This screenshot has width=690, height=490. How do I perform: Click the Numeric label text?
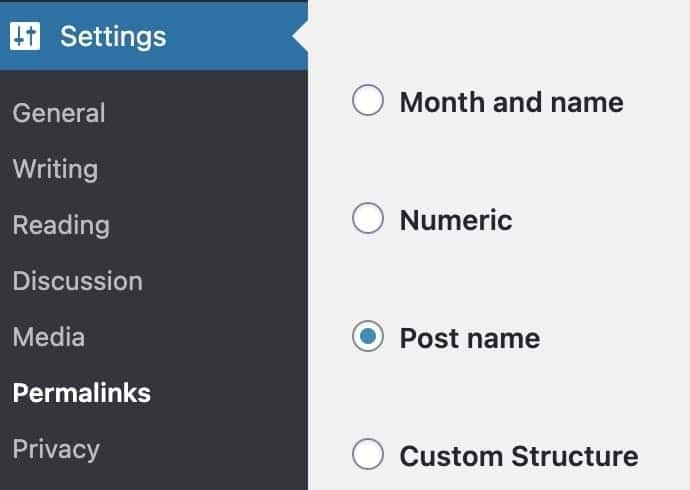[x=456, y=220]
